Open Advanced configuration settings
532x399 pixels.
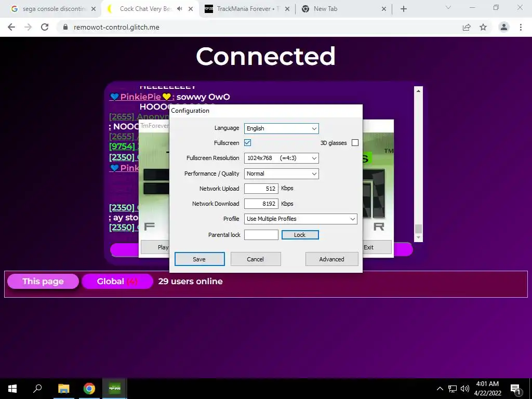tap(332, 259)
